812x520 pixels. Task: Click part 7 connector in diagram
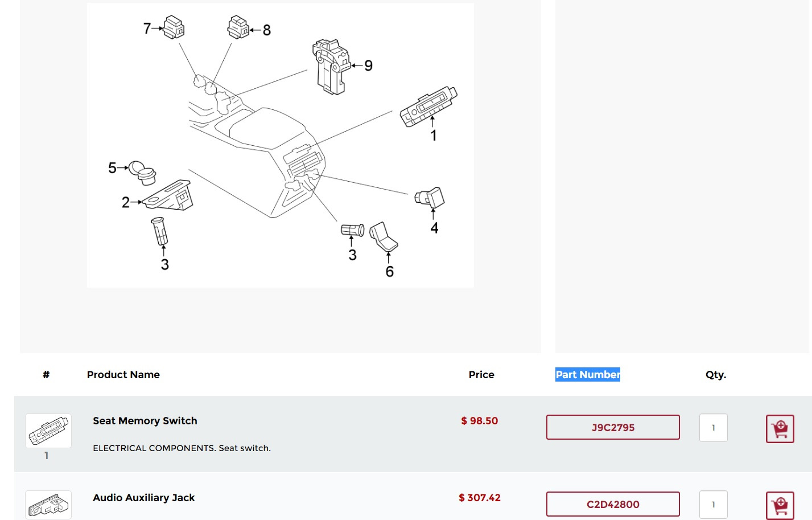click(174, 27)
